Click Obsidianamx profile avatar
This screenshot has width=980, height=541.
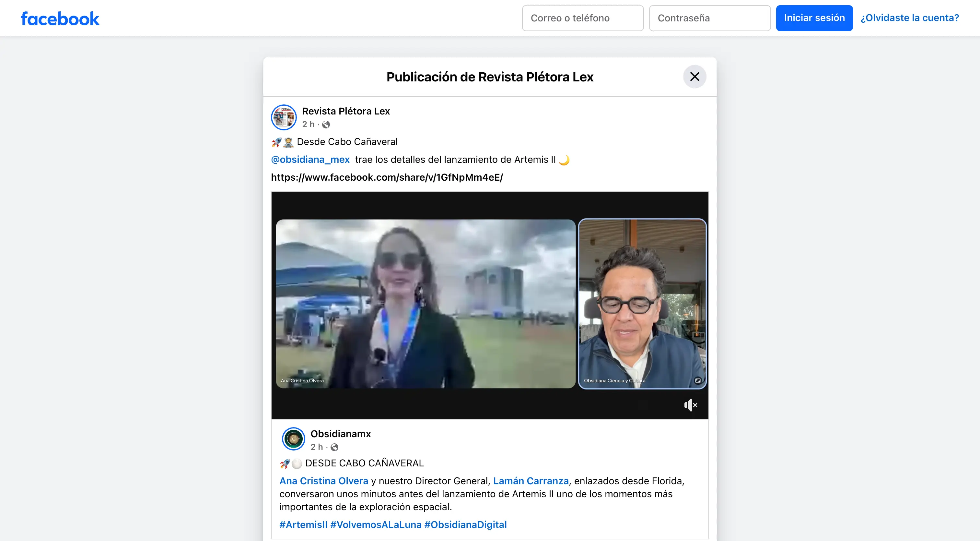pyautogui.click(x=293, y=439)
